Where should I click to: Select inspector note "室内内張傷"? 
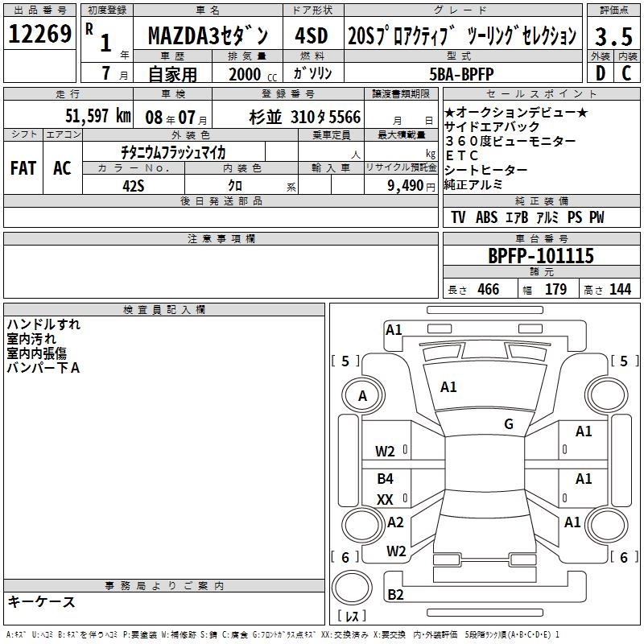click(x=36, y=353)
